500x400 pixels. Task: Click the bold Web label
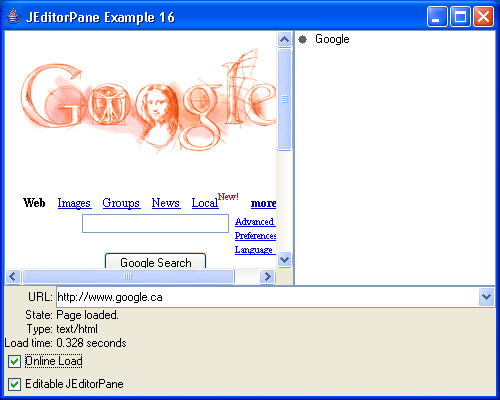tap(34, 203)
